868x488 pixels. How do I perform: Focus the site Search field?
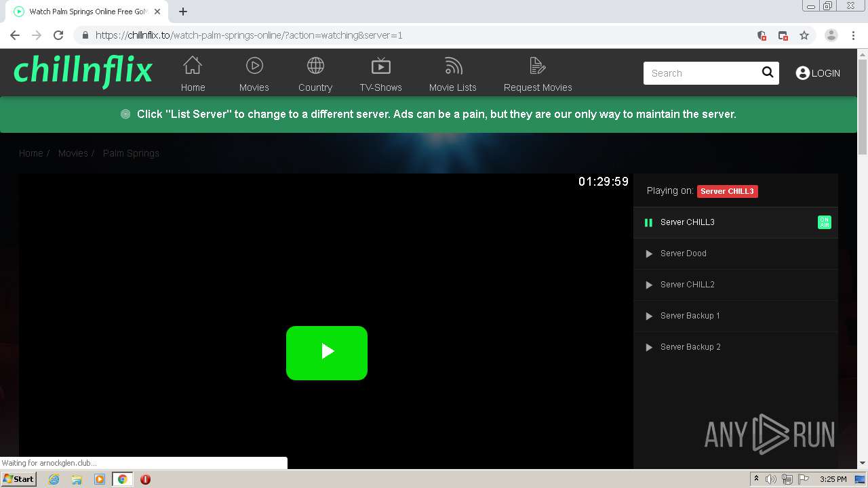[701, 73]
